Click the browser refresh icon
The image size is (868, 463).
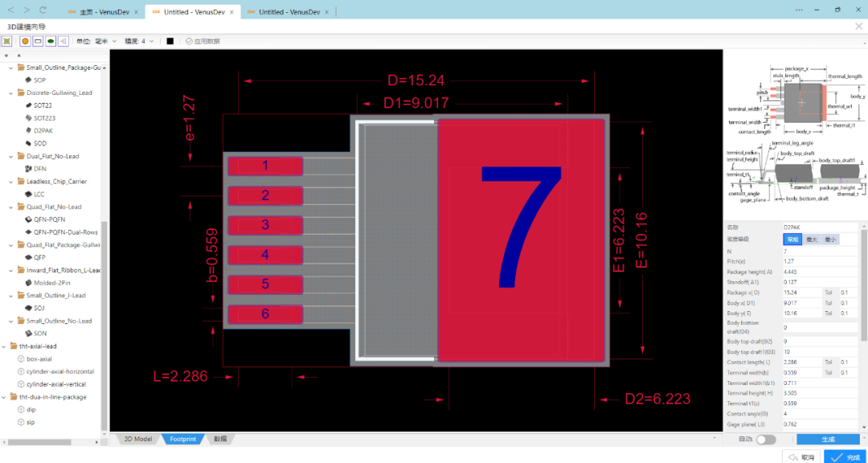click(43, 10)
